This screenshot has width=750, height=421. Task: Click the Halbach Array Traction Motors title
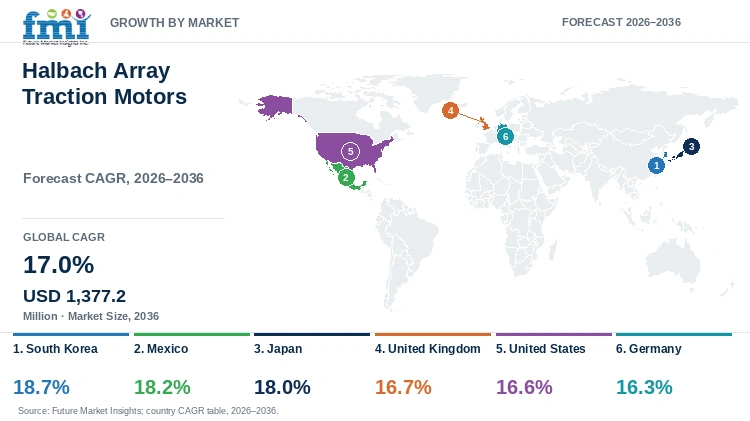pyautogui.click(x=104, y=84)
